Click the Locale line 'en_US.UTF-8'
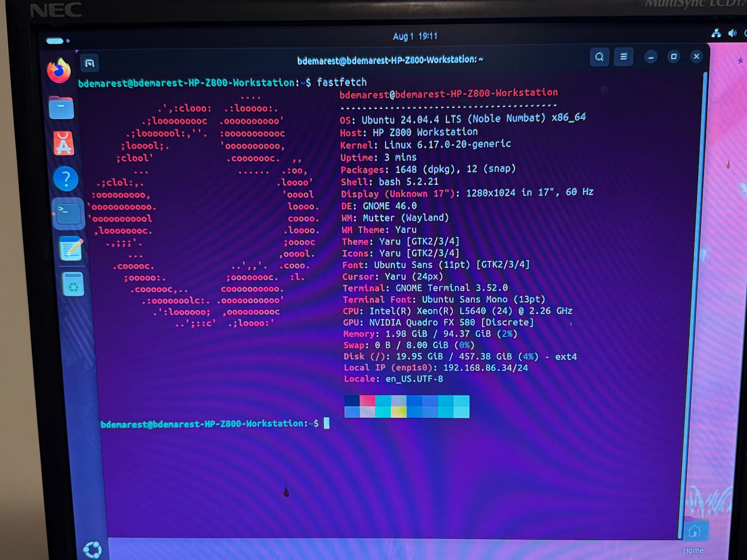 394,379
